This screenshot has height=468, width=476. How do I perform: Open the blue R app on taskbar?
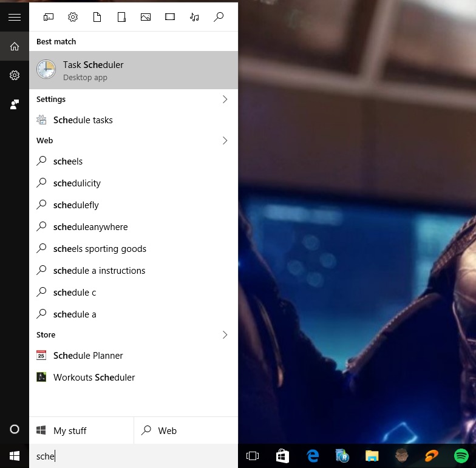pyautogui.click(x=342, y=456)
